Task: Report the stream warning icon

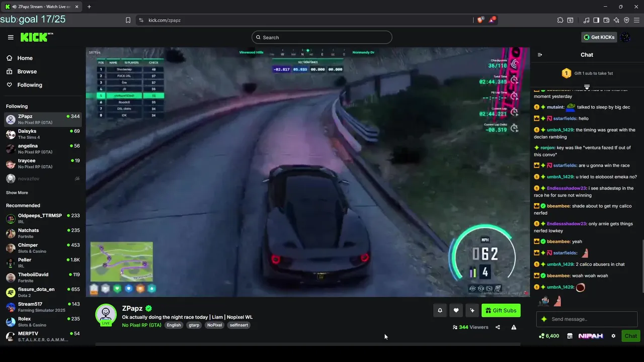Action: tap(514, 327)
